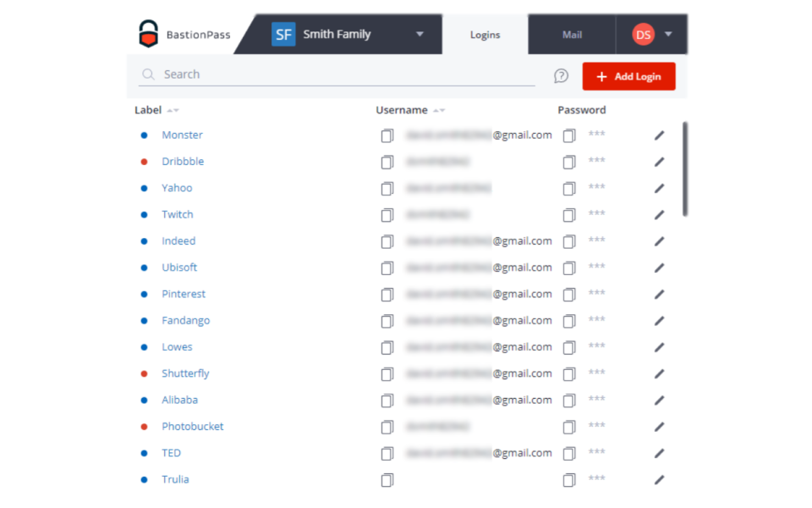The image size is (812, 508).
Task: Open the Alibaba login link
Action: pos(179,400)
